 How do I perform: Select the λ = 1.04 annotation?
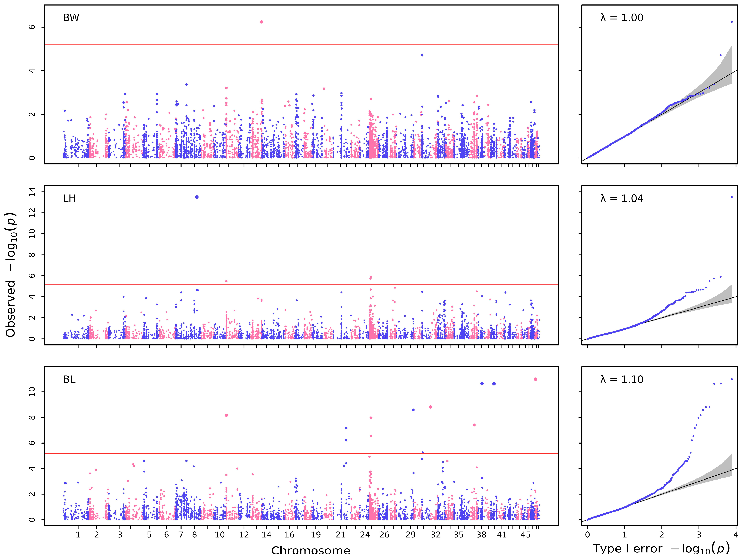(621, 198)
